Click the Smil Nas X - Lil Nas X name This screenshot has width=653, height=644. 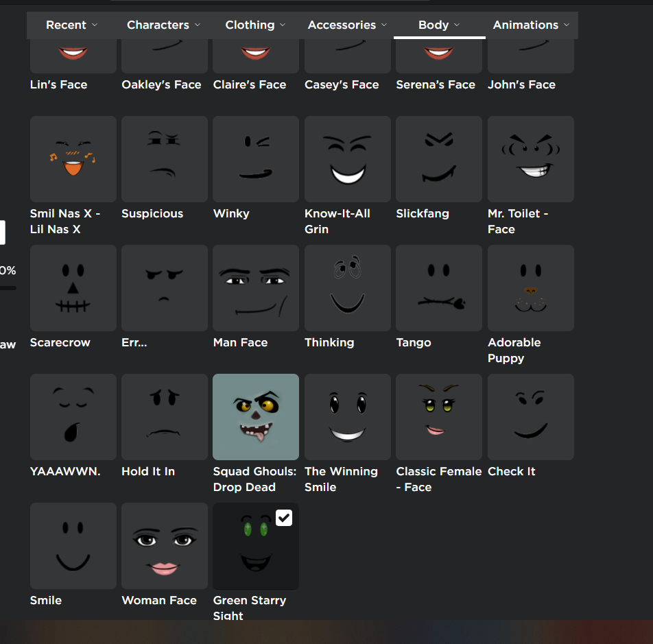tap(65, 222)
